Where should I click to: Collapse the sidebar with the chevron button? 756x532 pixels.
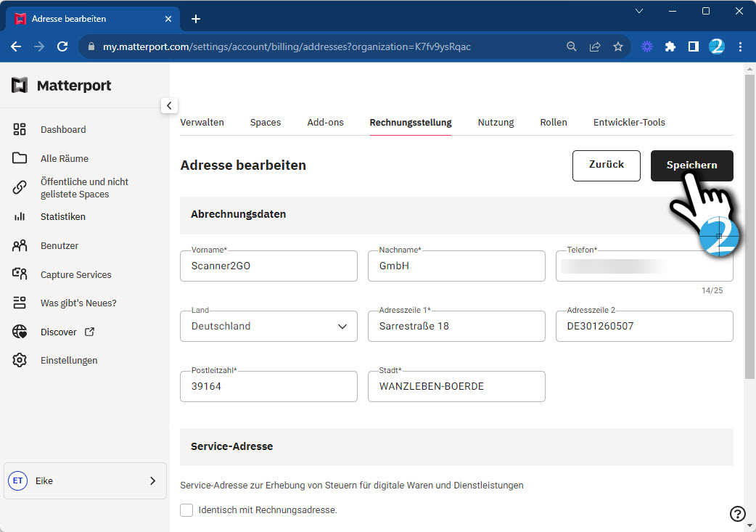(169, 106)
